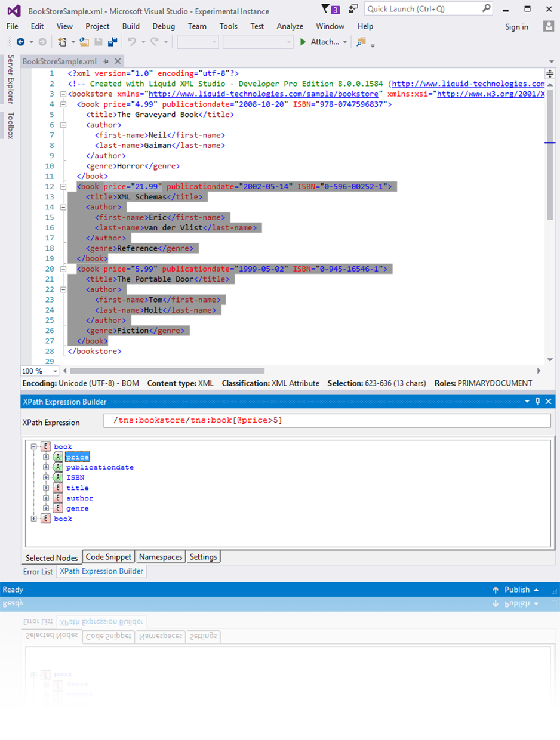Viewport: 560px width, 740px height.
Task: Switch to the Namespaces tab
Action: tap(160, 557)
